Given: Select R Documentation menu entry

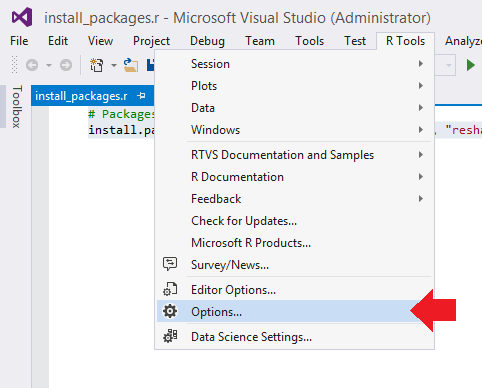Looking at the screenshot, I should 295,177.
